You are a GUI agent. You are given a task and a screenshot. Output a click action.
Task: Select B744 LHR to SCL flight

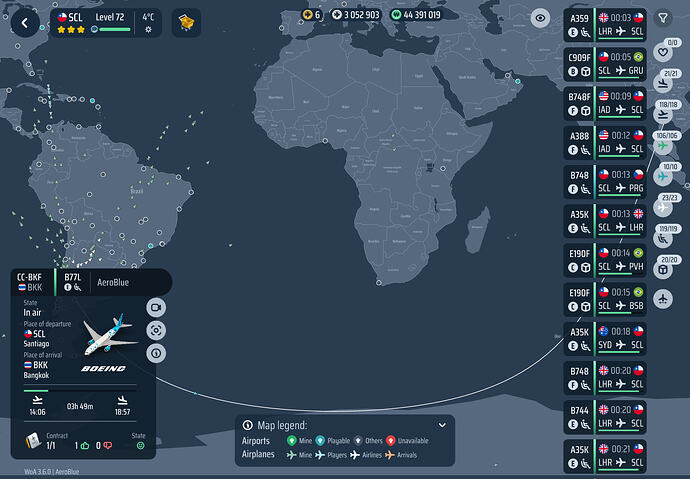coord(605,417)
